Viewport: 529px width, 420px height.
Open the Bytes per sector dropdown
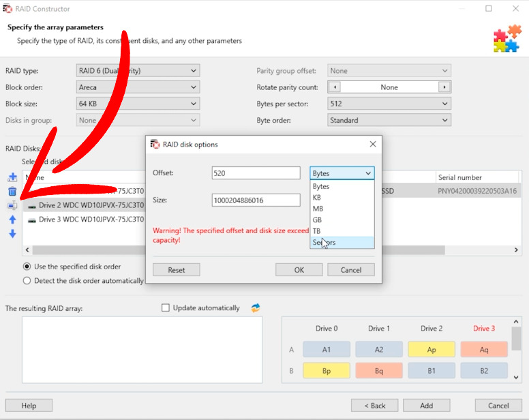pyautogui.click(x=389, y=104)
